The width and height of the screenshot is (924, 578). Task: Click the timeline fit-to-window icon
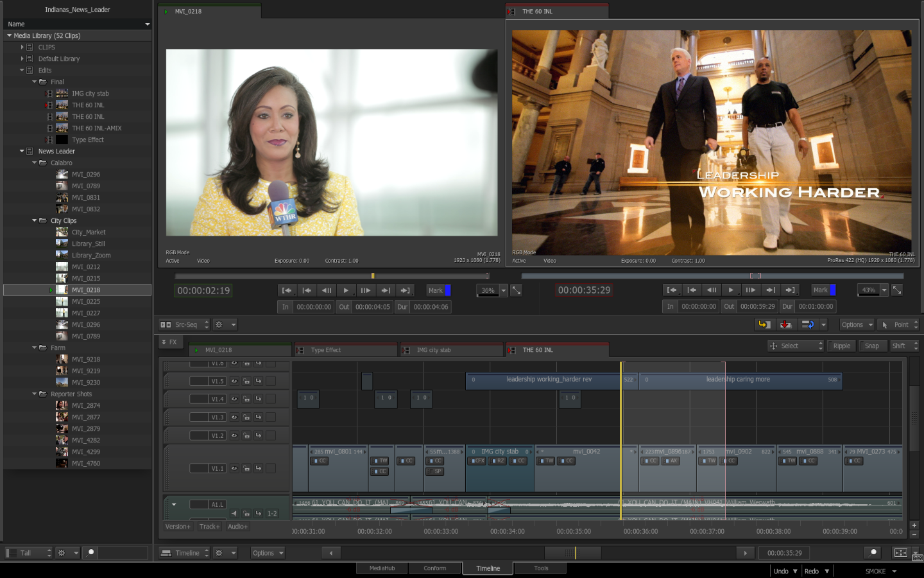coord(901,553)
